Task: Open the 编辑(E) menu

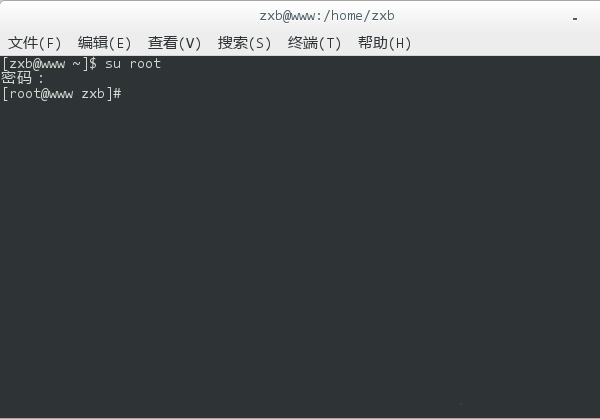Action: click(105, 43)
